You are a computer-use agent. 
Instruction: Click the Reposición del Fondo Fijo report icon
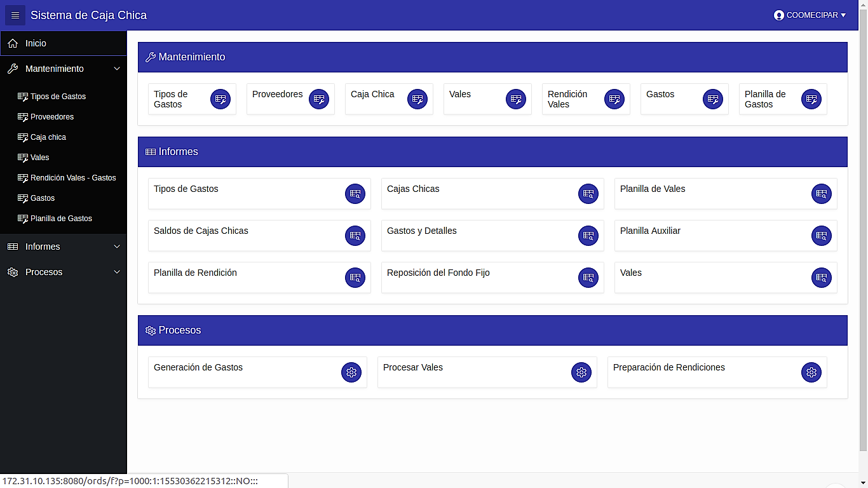click(x=588, y=278)
